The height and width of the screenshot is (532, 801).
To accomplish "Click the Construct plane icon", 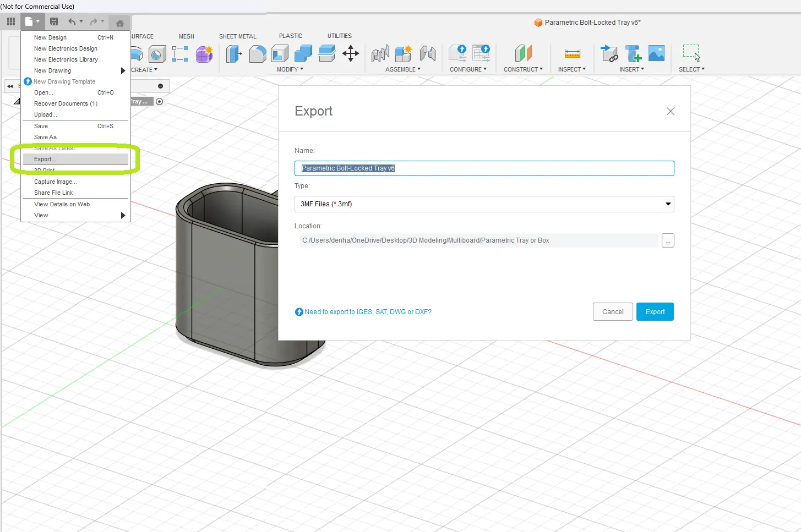I will pyautogui.click(x=523, y=54).
